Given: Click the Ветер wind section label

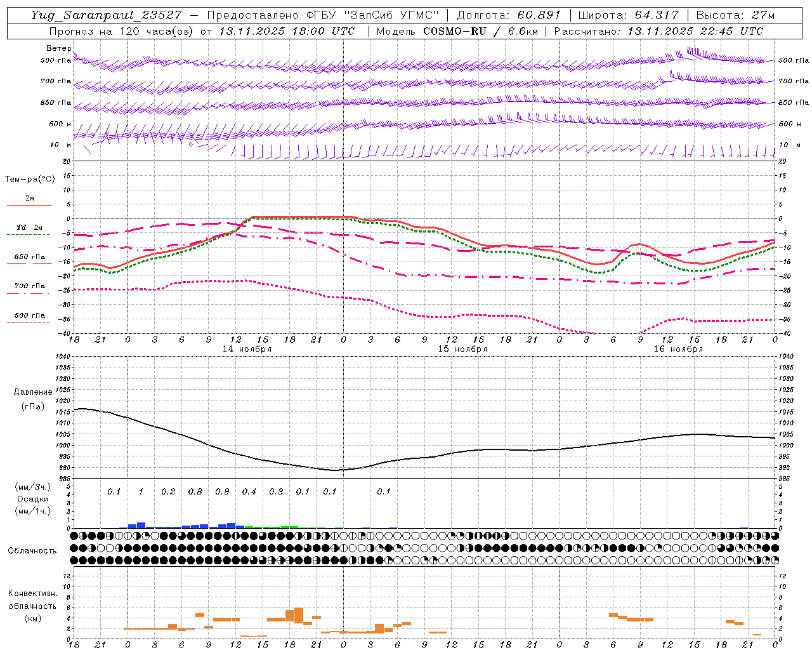Looking at the screenshot, I should [59, 48].
